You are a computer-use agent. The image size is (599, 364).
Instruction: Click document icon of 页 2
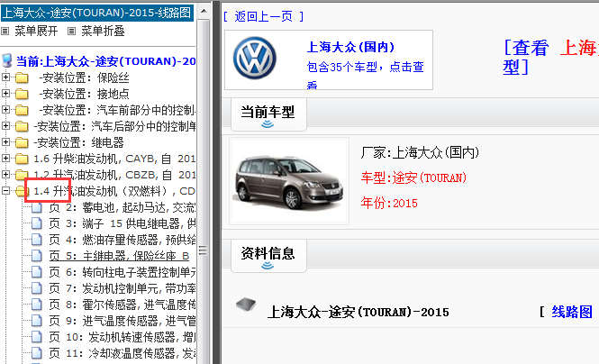[x=37, y=208]
